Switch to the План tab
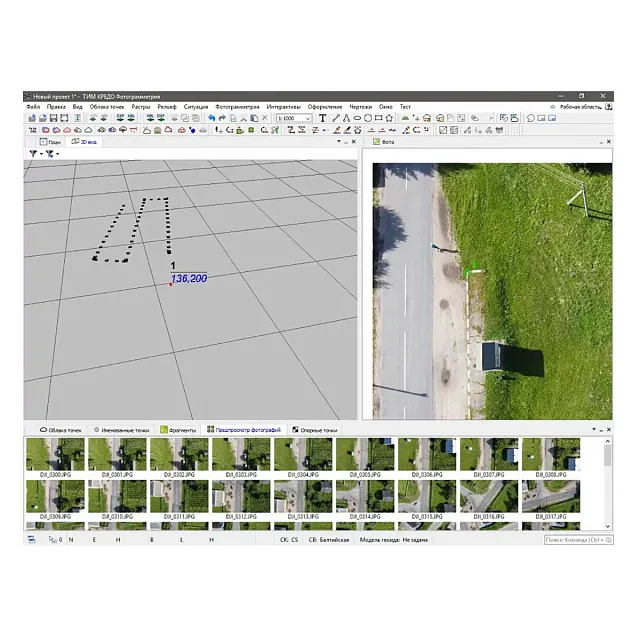Image resolution: width=640 pixels, height=640 pixels. (x=51, y=142)
